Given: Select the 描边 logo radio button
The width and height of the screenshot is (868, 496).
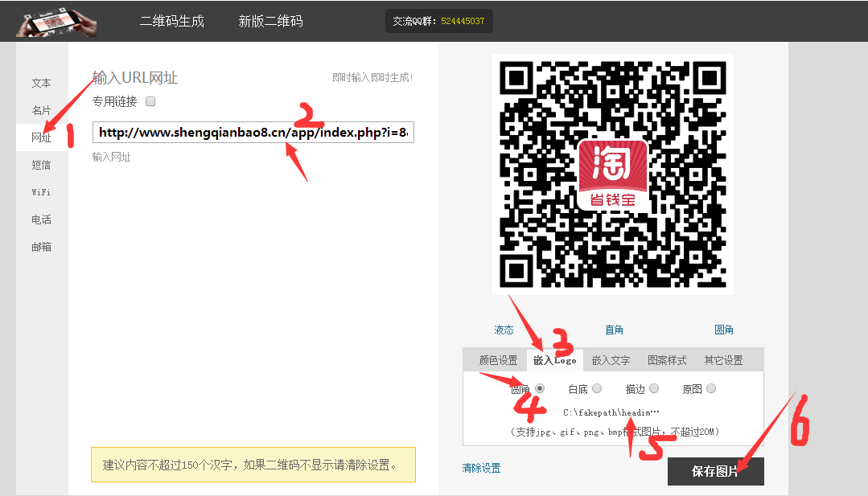Looking at the screenshot, I should click(x=654, y=389).
